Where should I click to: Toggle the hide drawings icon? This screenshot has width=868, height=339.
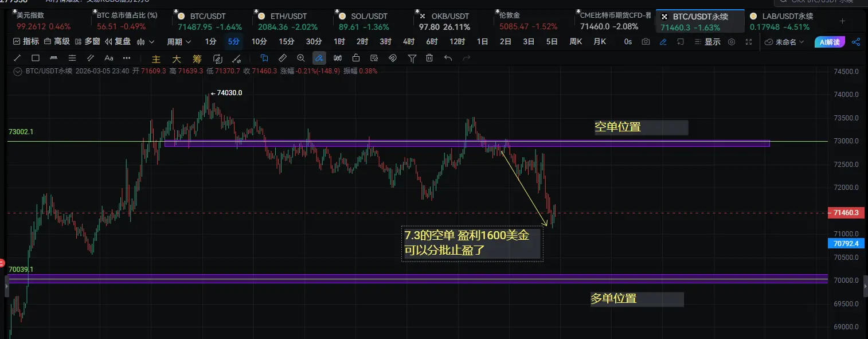[393, 58]
